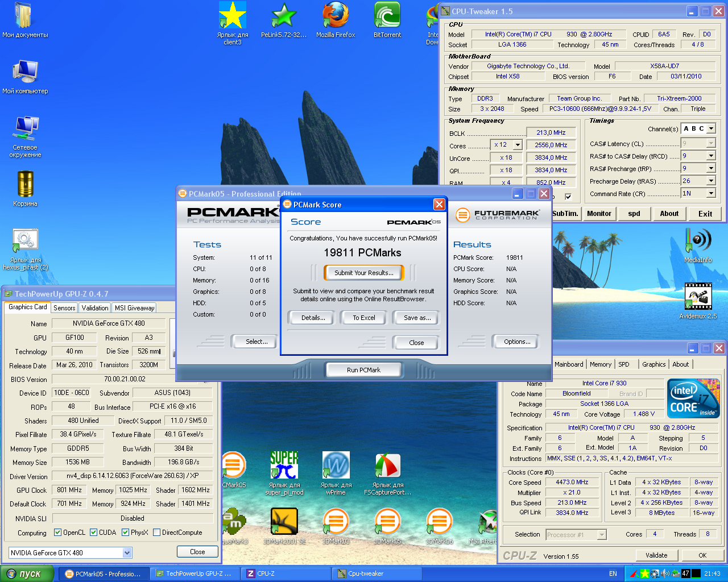
Task: Click GPU-Z BIOS Version field 70.00.21.00.02
Action: pyautogui.click(x=125, y=379)
